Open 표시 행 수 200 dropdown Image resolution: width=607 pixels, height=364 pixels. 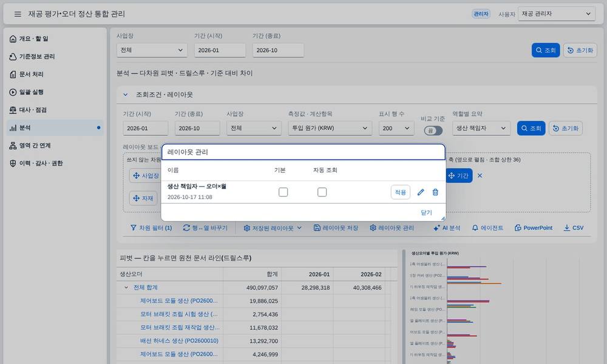396,128
